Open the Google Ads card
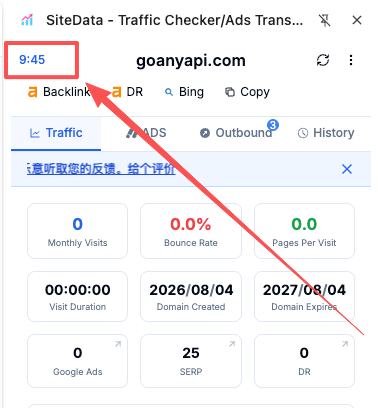Viewport: 378px width, 408px height. click(x=77, y=361)
